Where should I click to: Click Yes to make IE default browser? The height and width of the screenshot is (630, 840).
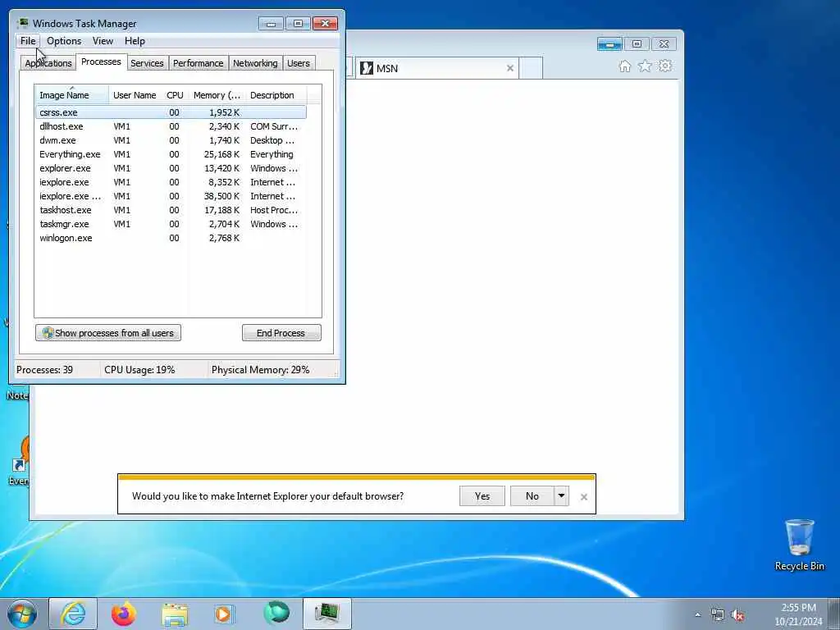[482, 496]
